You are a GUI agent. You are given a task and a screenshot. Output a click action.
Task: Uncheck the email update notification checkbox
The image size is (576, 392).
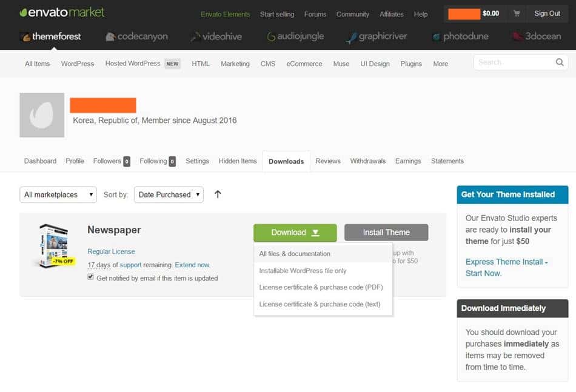91,277
